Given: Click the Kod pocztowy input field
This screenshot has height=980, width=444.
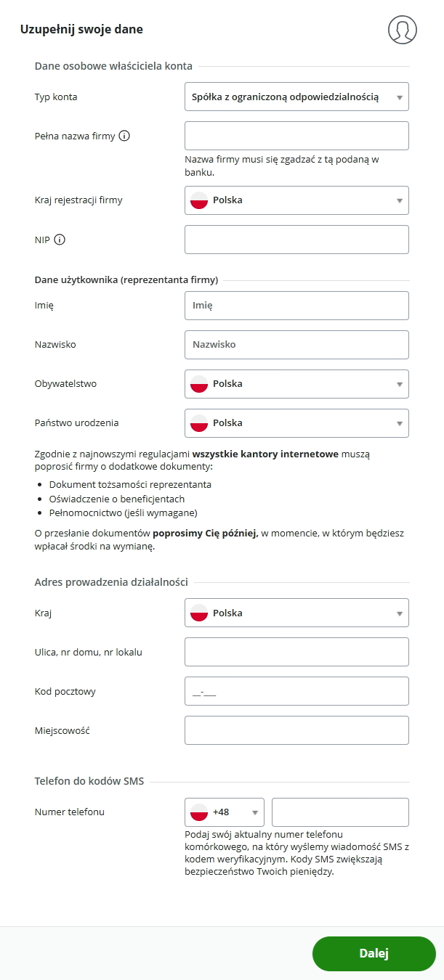Looking at the screenshot, I should [296, 691].
